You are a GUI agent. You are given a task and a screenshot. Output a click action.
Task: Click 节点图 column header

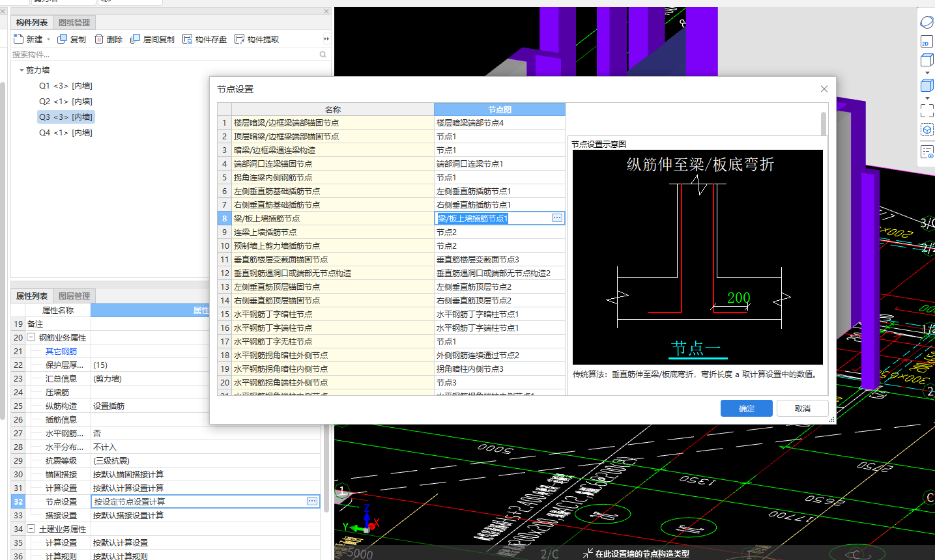click(500, 109)
